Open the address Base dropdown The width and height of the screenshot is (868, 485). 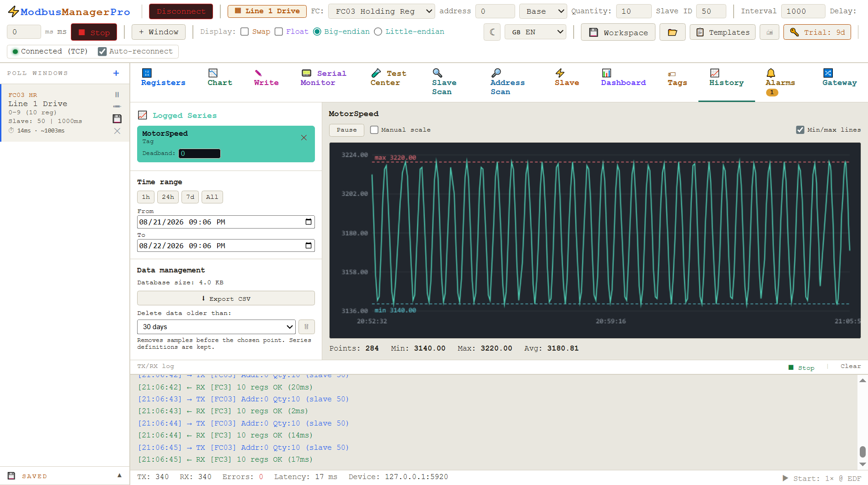543,11
